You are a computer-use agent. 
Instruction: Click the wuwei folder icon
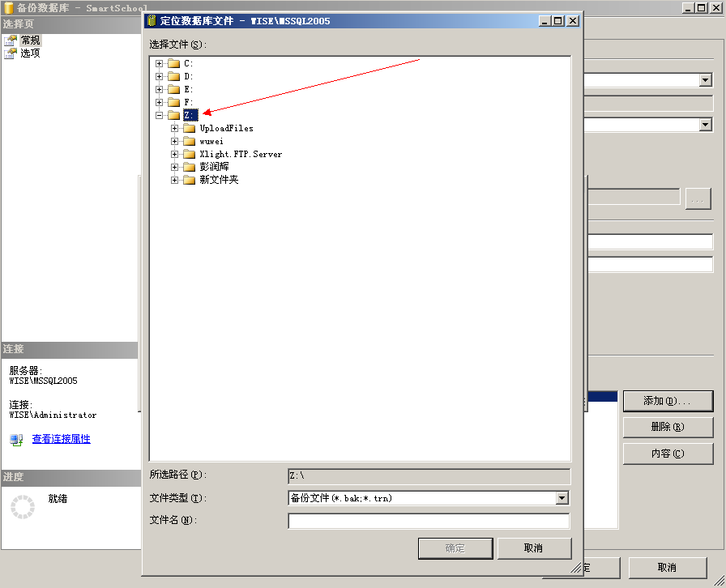(x=189, y=141)
